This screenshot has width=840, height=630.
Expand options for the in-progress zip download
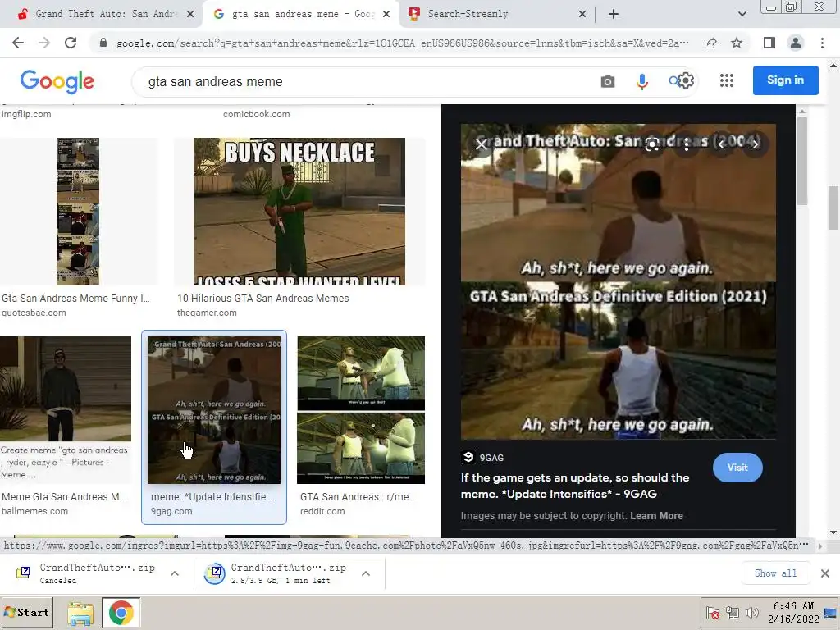pyautogui.click(x=366, y=573)
